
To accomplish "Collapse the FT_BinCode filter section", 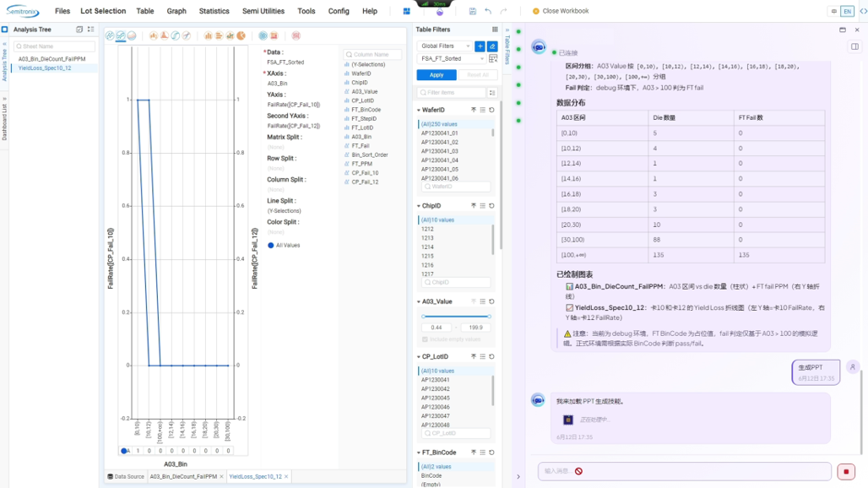I will point(419,453).
